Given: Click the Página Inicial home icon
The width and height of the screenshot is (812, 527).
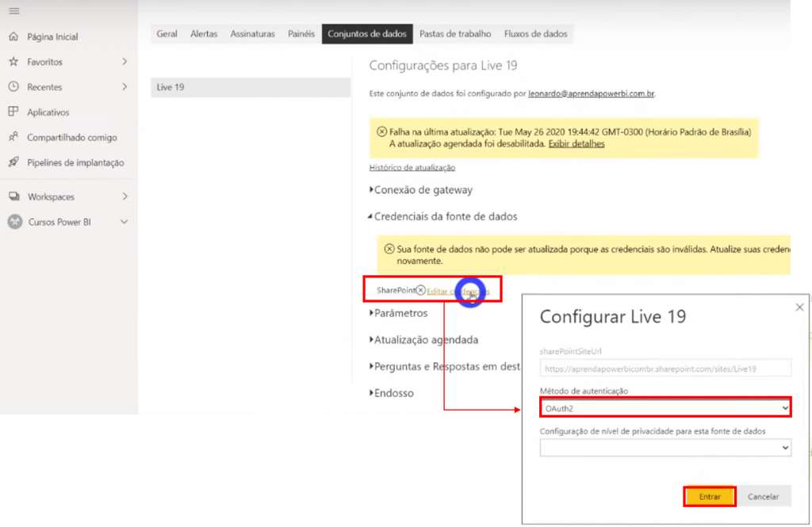Looking at the screenshot, I should [x=13, y=36].
